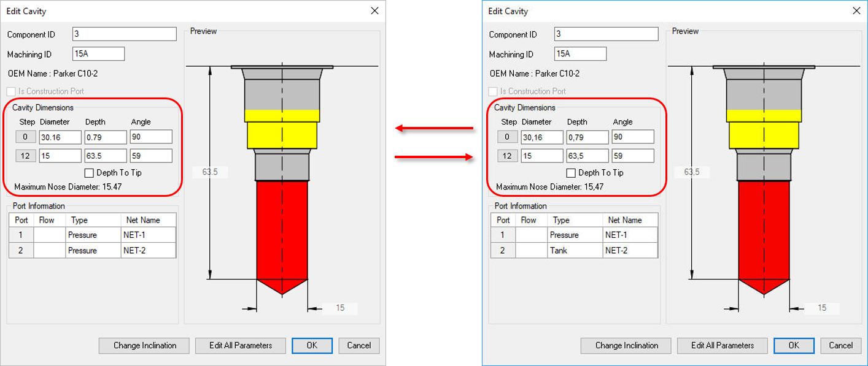
Task: Cancel the left Edit Cavity dialog
Action: coord(359,346)
